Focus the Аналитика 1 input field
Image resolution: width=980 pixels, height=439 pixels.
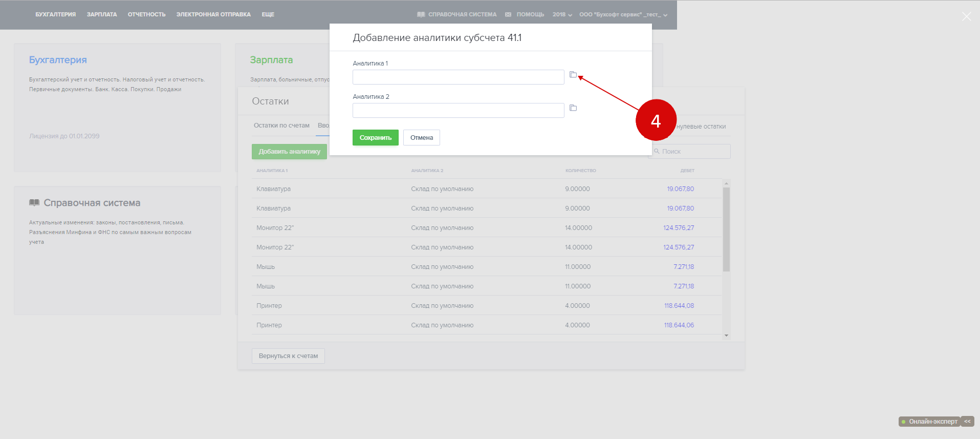(458, 77)
